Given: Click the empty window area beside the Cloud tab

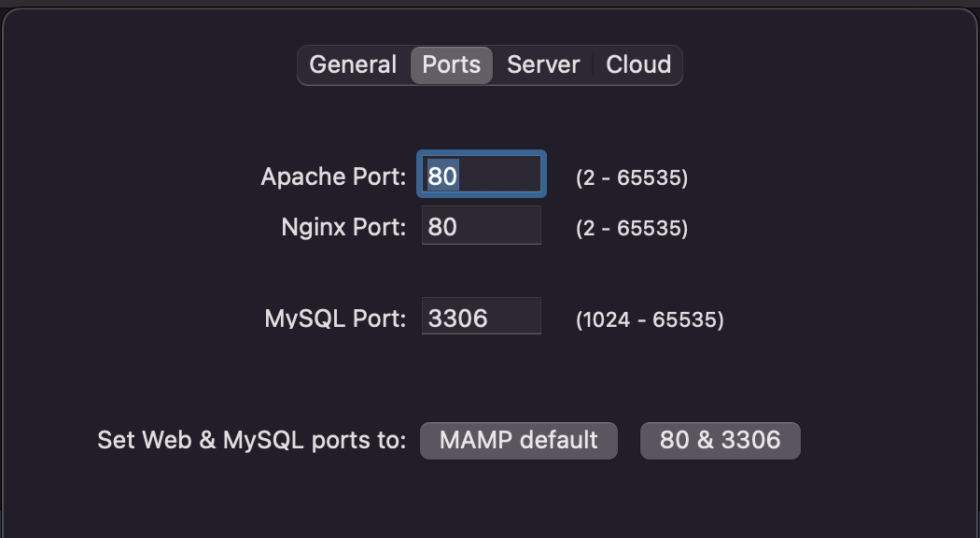Looking at the screenshot, I should 821,65.
